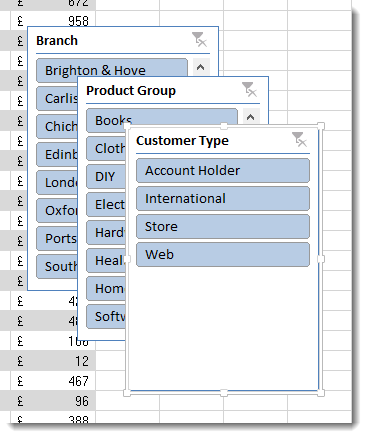
Task: Clear filter on Product Group slicer
Action: pos(250,90)
